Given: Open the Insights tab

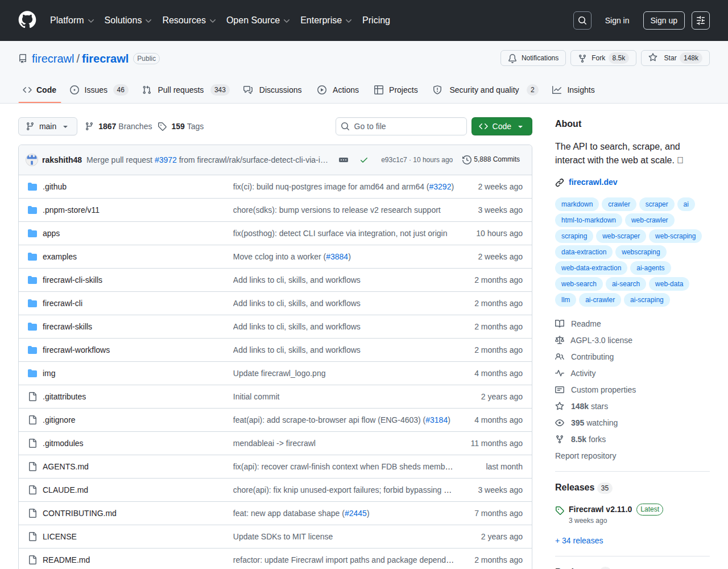Looking at the screenshot, I should coord(573,90).
